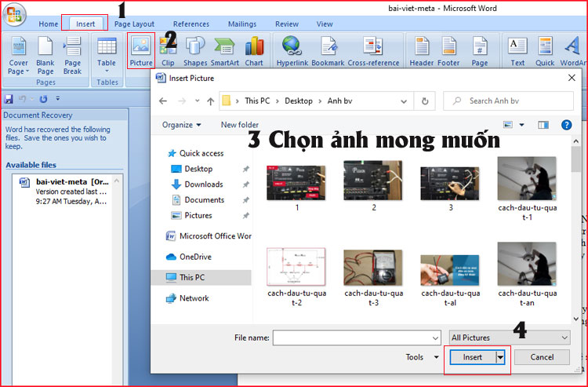Switch to the References tab
The width and height of the screenshot is (588, 387).
click(x=191, y=24)
